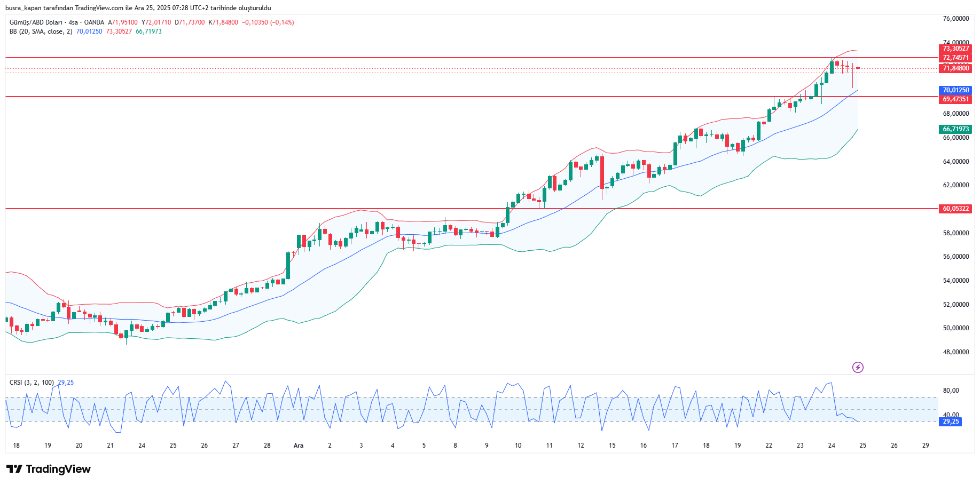Click the BB (20, SMA, close, 2) legend

coord(41,31)
